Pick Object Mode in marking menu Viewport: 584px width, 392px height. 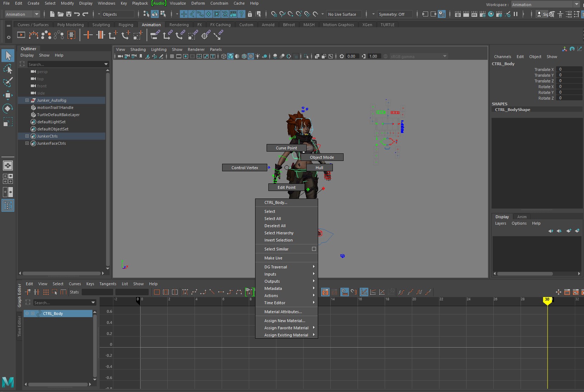click(322, 157)
